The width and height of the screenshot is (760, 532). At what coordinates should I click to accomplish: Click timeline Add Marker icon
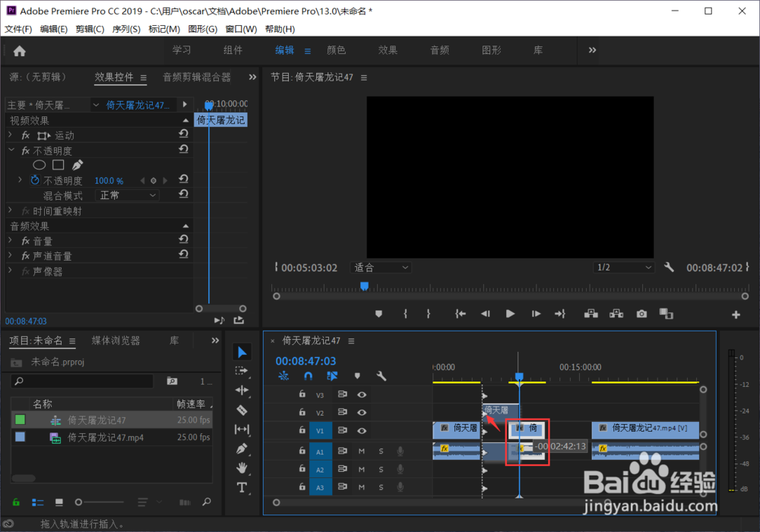tap(357, 376)
